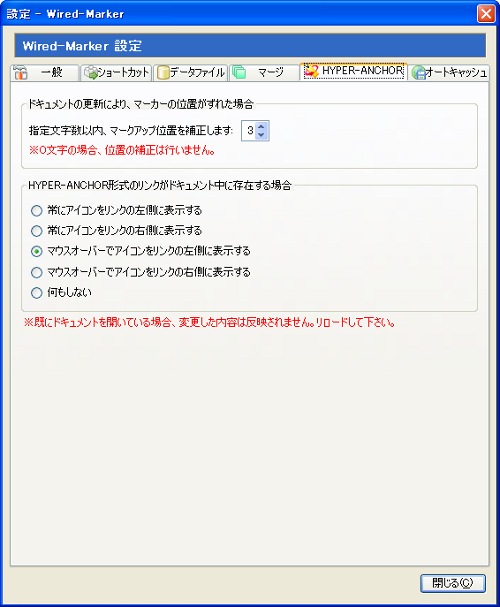Increase the correction character count spinner

261,126
